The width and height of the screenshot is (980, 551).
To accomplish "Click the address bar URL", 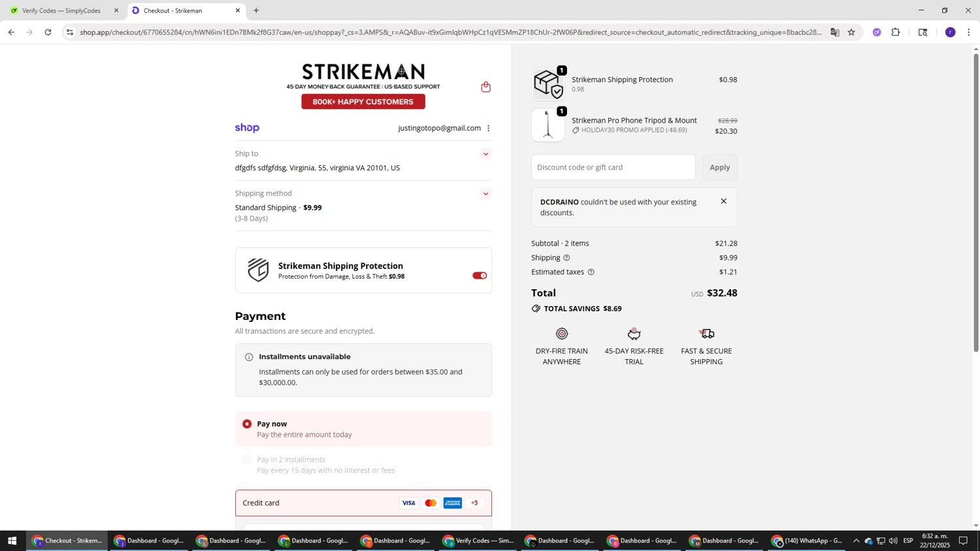I will pyautogui.click(x=451, y=32).
